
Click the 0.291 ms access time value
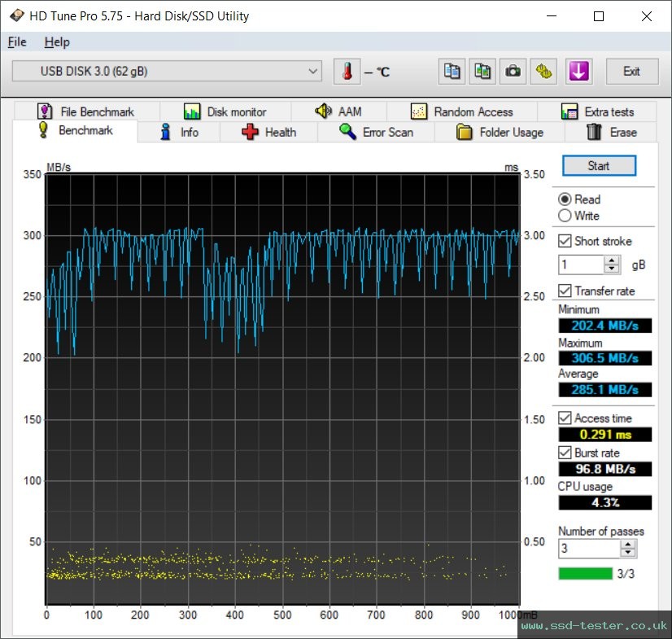(604, 435)
